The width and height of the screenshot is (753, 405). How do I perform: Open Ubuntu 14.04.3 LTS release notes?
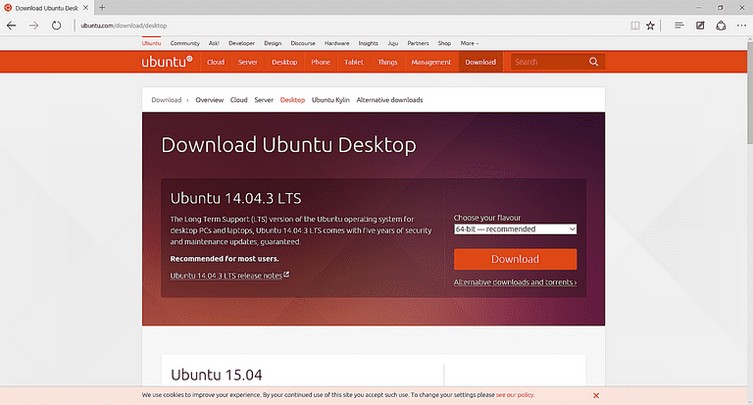[x=230, y=275]
